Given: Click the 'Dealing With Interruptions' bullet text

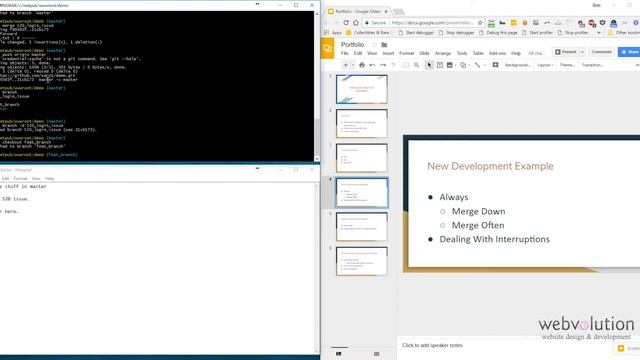Looking at the screenshot, I should pos(494,239).
